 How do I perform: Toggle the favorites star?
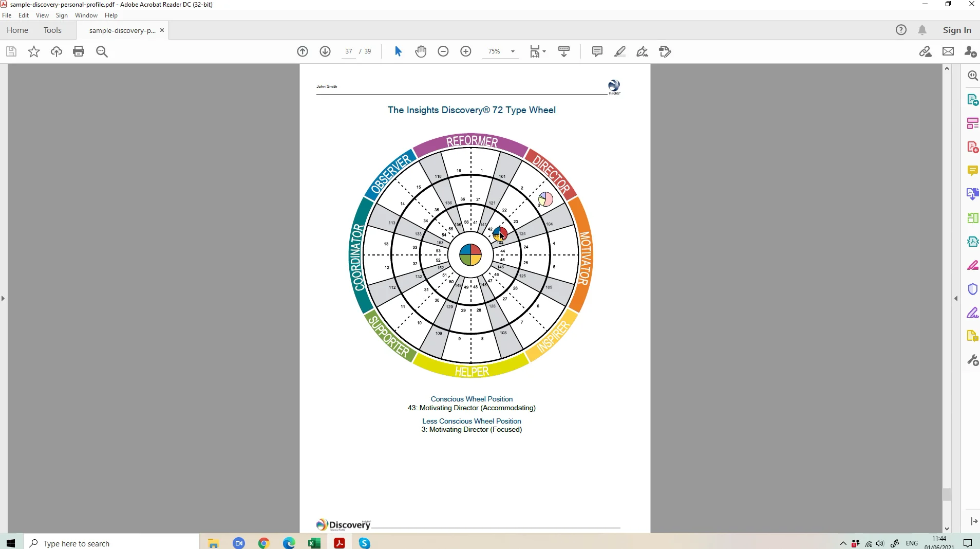(33, 51)
